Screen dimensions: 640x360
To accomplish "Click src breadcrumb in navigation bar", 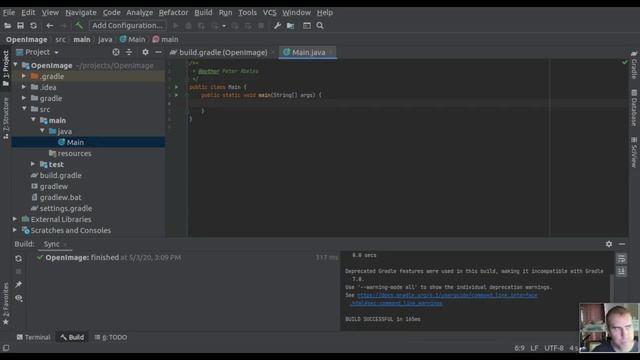I will (60, 40).
